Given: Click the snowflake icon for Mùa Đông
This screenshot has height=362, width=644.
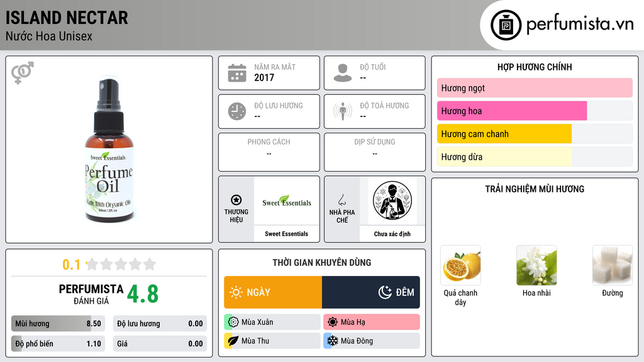Looking at the screenshot, I should click(x=333, y=341).
